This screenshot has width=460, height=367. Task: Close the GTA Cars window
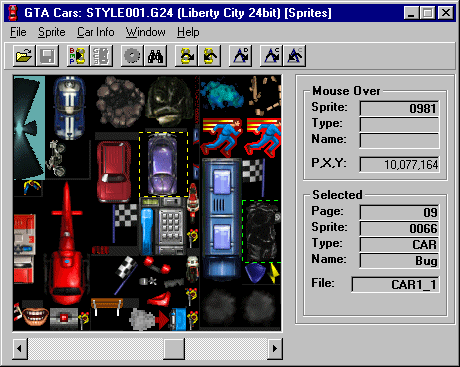coord(445,13)
